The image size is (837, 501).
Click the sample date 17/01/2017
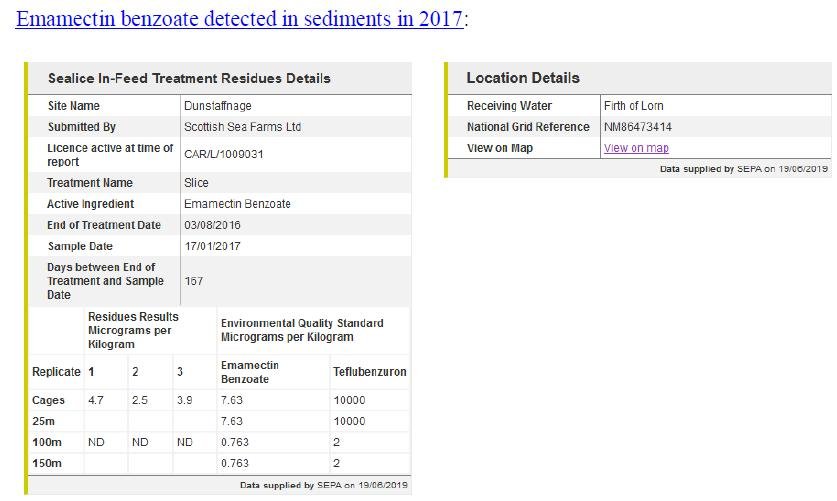tap(212, 246)
